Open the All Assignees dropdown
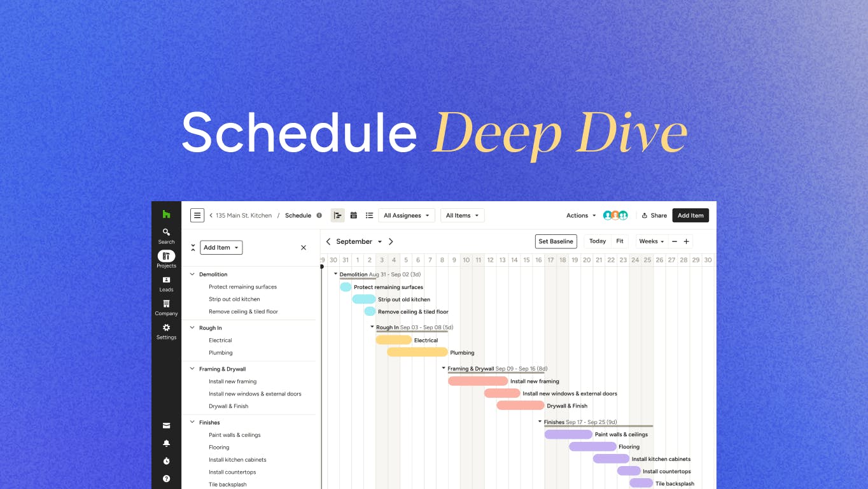 pyautogui.click(x=407, y=215)
